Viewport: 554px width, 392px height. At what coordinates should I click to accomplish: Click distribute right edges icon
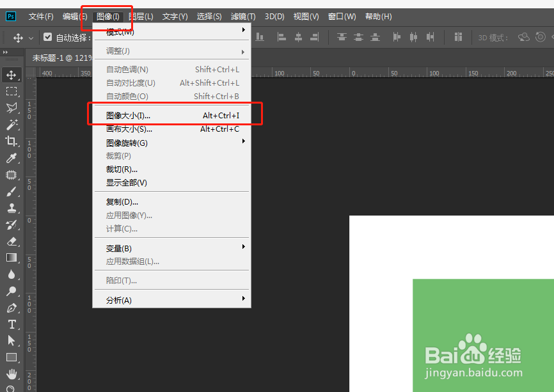tap(430, 37)
